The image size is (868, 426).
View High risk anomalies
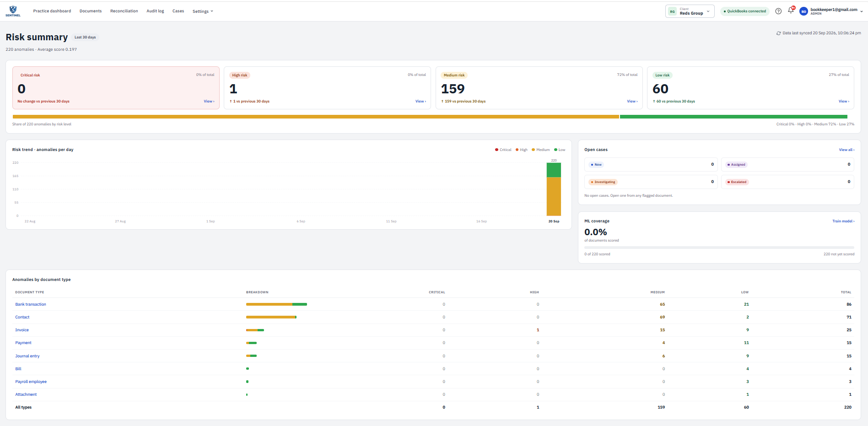click(x=421, y=102)
